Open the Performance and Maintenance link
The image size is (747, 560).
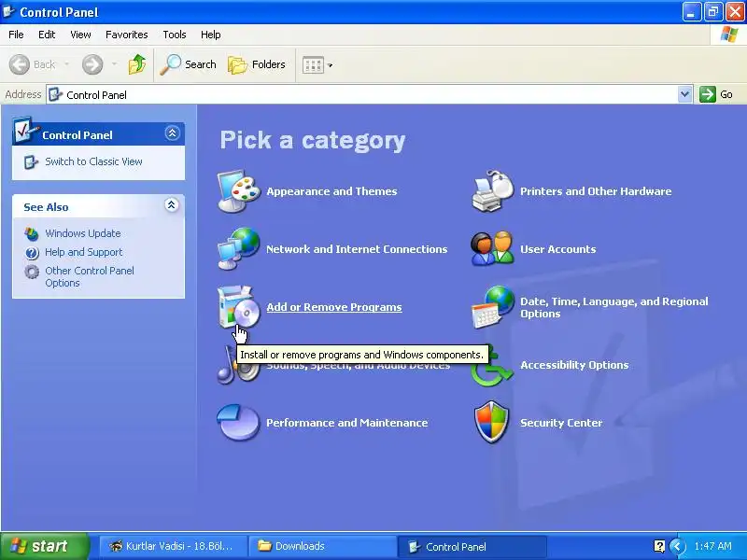click(x=346, y=423)
